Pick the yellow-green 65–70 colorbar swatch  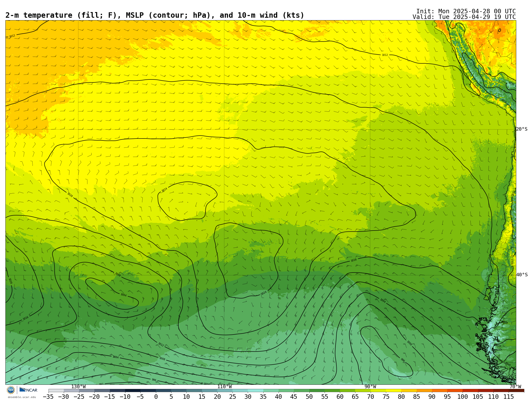point(363,391)
